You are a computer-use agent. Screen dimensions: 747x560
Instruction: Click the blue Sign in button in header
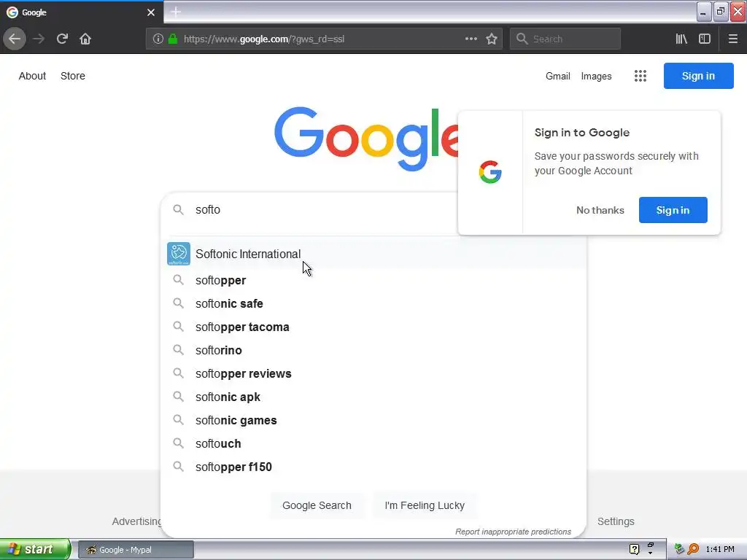698,76
